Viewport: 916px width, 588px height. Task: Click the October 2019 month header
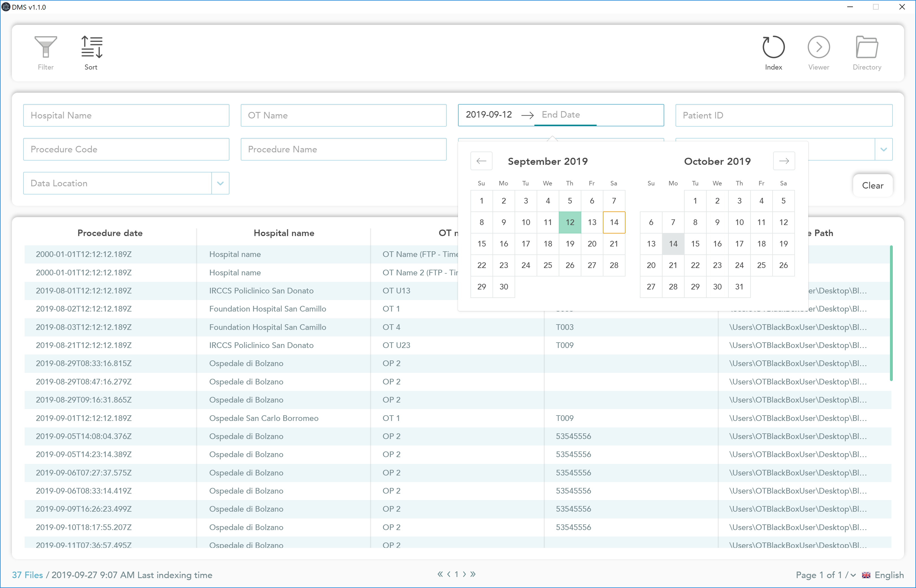click(717, 161)
